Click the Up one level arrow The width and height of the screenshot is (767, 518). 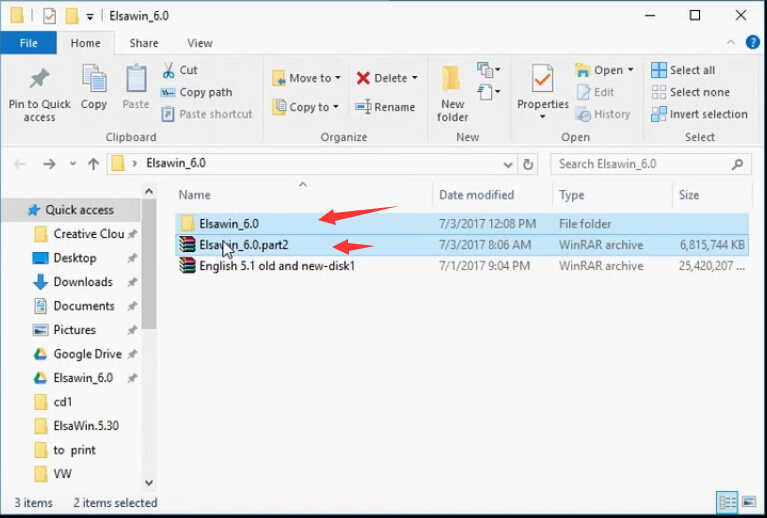93,164
